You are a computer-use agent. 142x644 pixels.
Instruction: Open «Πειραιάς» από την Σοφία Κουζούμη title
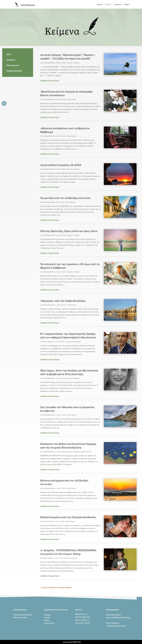coord(63,301)
